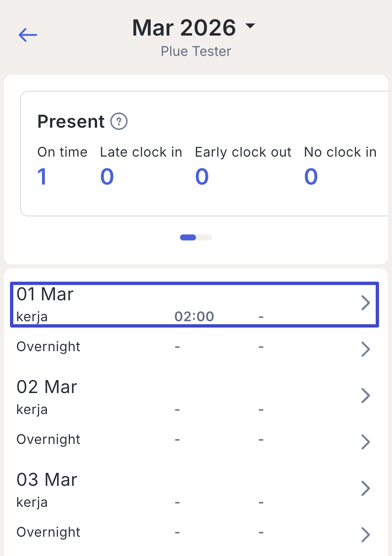Viewport: 392px width, 556px height.
Task: Click the Present summary card heading
Action: [71, 121]
